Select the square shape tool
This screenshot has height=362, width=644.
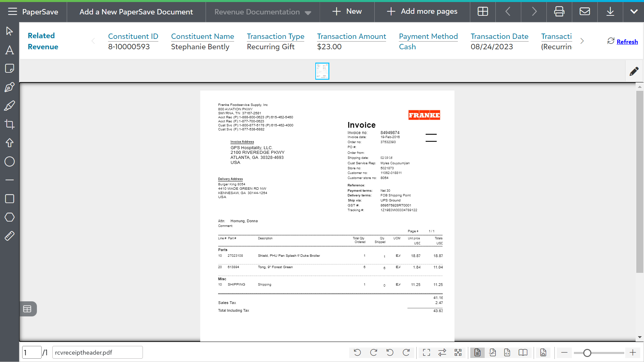9,199
